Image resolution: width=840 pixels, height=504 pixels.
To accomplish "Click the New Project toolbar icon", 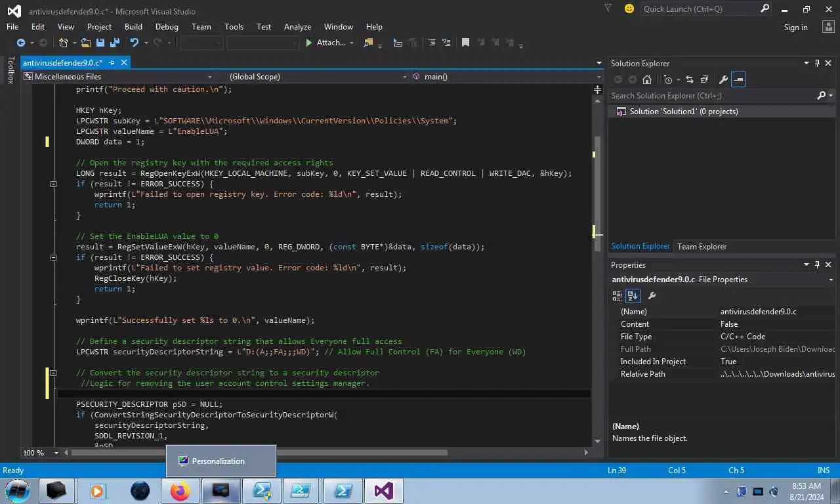I will coord(63,43).
